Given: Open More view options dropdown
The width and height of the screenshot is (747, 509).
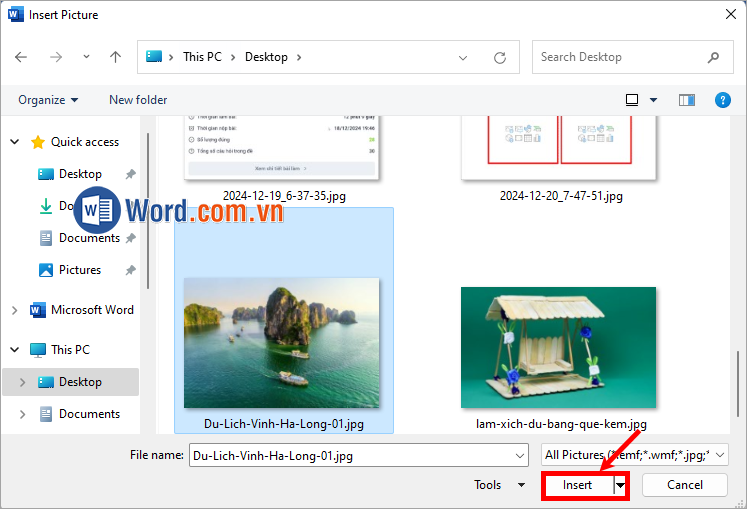Looking at the screenshot, I should click(654, 100).
